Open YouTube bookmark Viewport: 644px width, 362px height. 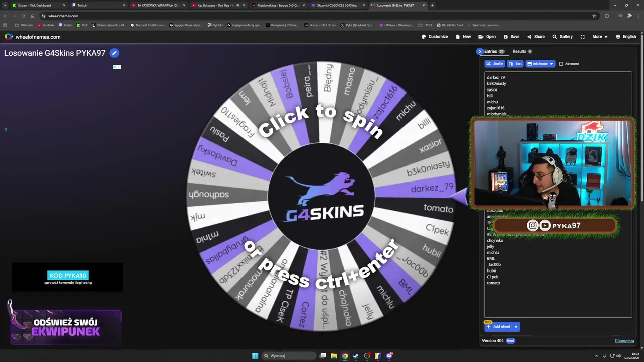[46, 25]
